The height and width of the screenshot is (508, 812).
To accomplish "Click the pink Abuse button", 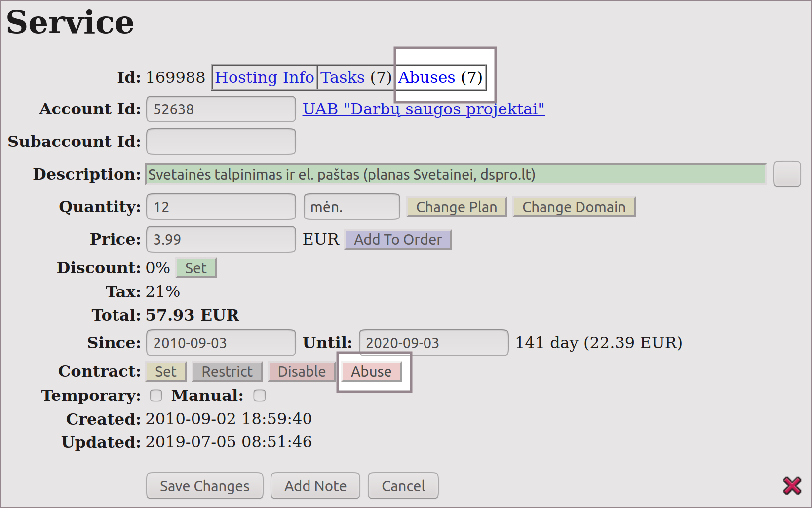I will [x=371, y=371].
